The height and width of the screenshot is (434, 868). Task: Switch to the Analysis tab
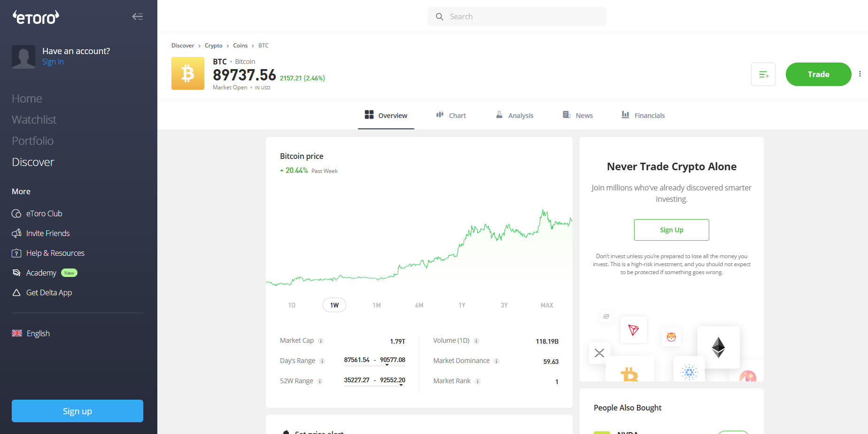click(515, 115)
